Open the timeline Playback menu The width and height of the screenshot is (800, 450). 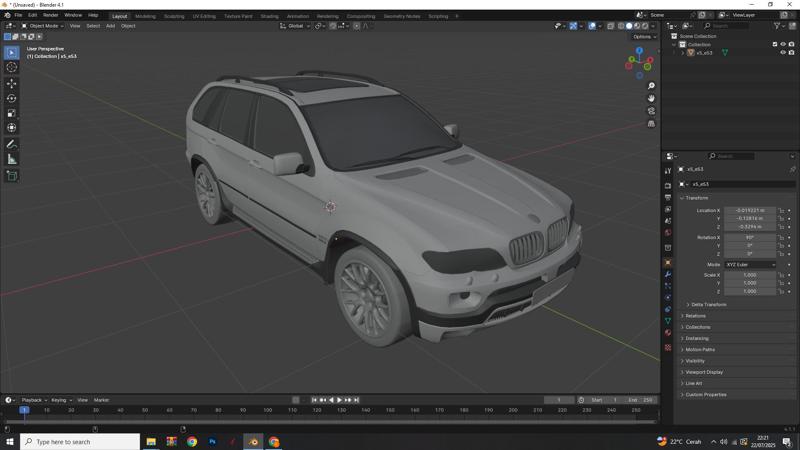[x=34, y=400]
